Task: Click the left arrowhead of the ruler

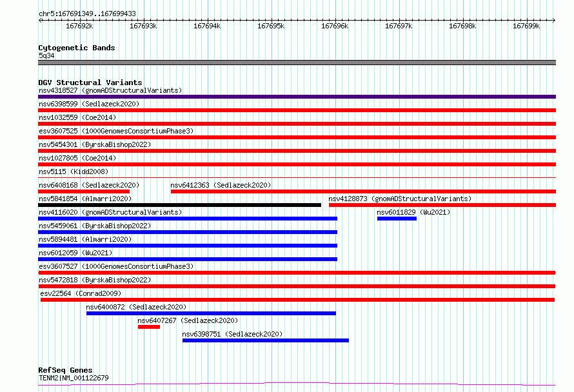Action: (x=40, y=20)
